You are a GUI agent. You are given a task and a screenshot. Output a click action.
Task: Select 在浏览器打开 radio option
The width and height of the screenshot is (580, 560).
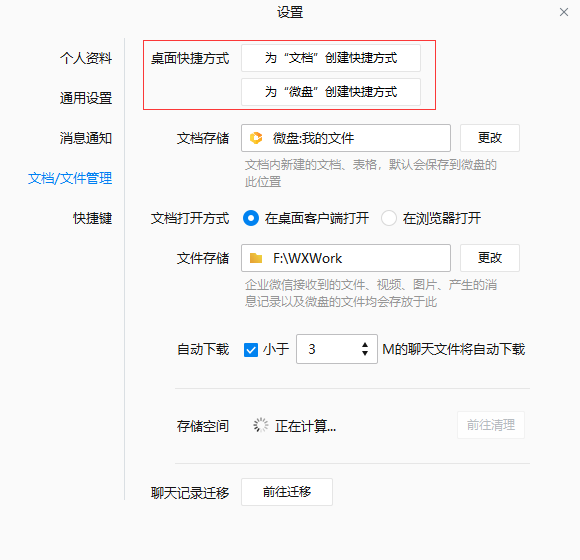click(x=389, y=218)
